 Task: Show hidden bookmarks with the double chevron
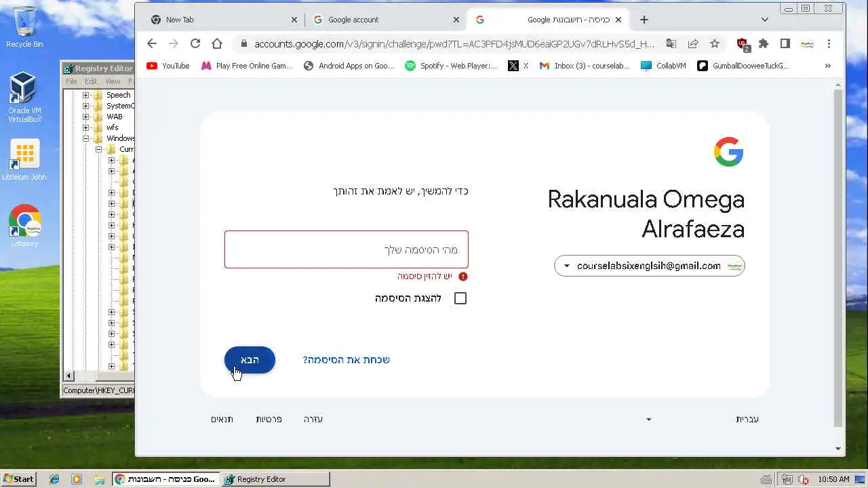(827, 66)
